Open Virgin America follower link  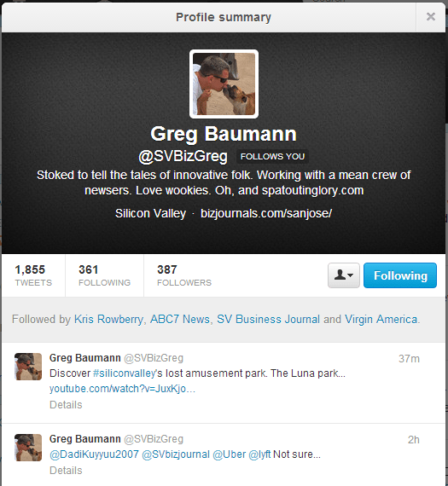point(381,319)
